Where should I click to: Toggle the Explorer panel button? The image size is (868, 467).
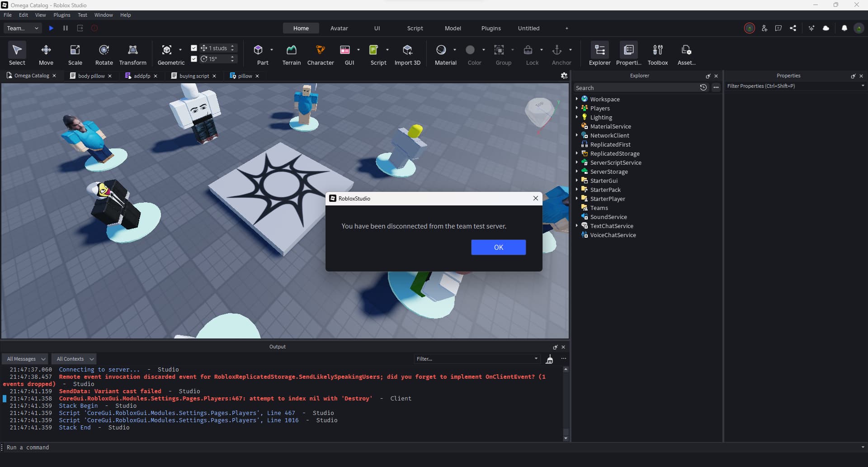[600, 54]
